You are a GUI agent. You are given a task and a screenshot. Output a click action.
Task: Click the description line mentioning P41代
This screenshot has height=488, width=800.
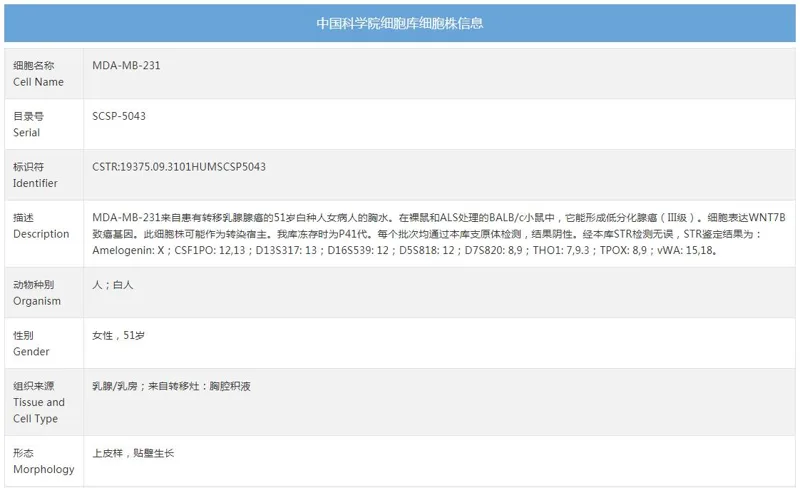[427, 234]
